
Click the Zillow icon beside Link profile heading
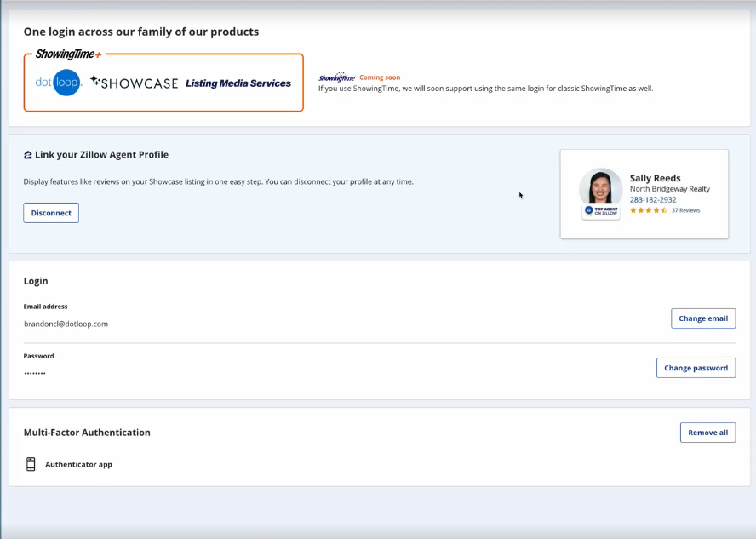pyautogui.click(x=28, y=155)
